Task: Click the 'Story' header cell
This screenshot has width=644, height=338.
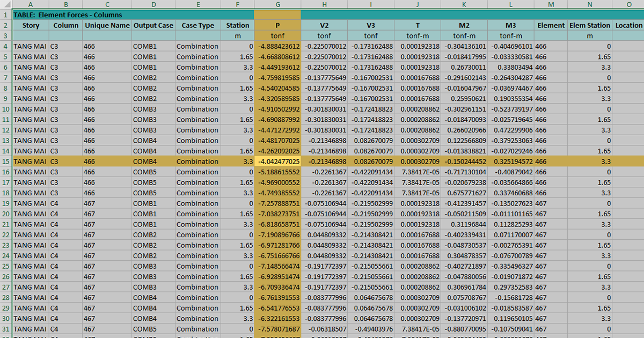Action: point(31,25)
